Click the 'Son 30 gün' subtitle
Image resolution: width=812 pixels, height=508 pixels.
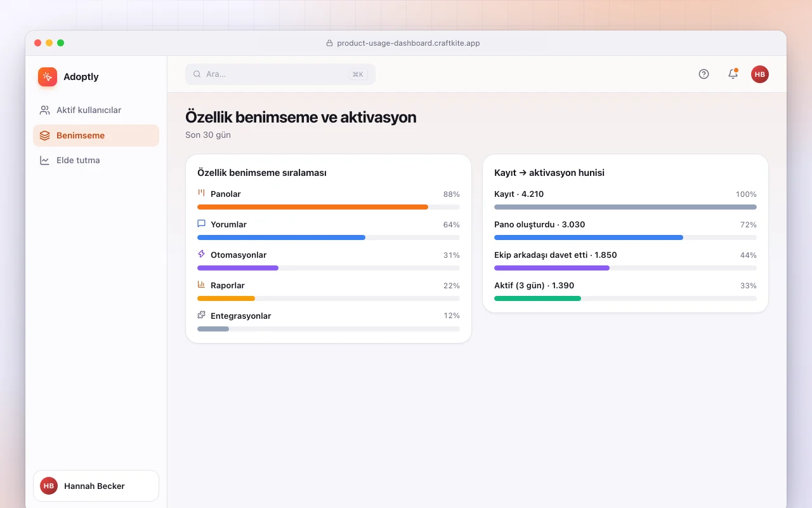click(208, 135)
